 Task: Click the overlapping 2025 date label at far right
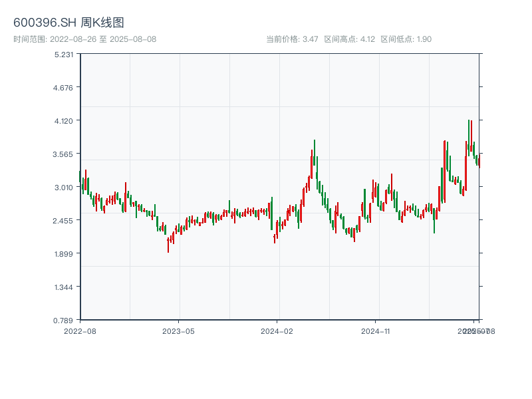tap(476, 331)
